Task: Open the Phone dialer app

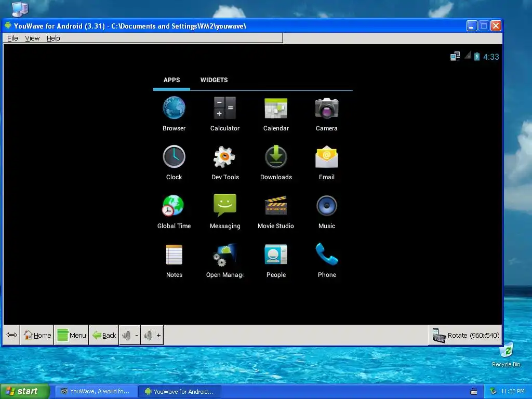Action: [326, 260]
